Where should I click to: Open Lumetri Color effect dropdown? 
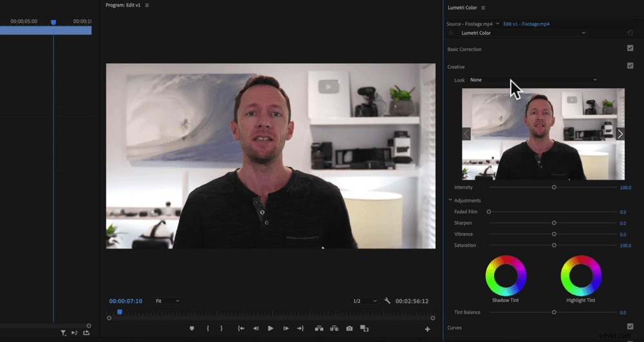coord(522,33)
